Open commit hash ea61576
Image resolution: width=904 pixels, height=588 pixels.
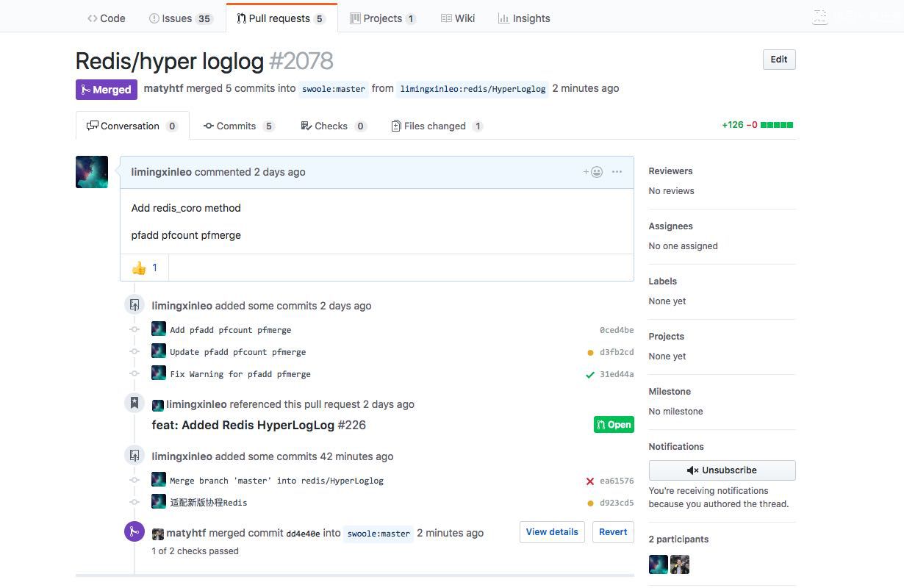(x=617, y=481)
